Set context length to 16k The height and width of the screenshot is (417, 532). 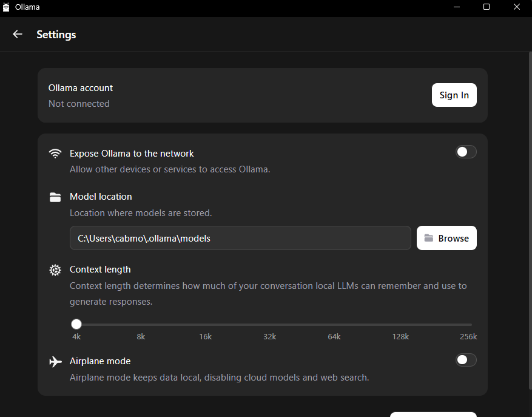point(206,325)
